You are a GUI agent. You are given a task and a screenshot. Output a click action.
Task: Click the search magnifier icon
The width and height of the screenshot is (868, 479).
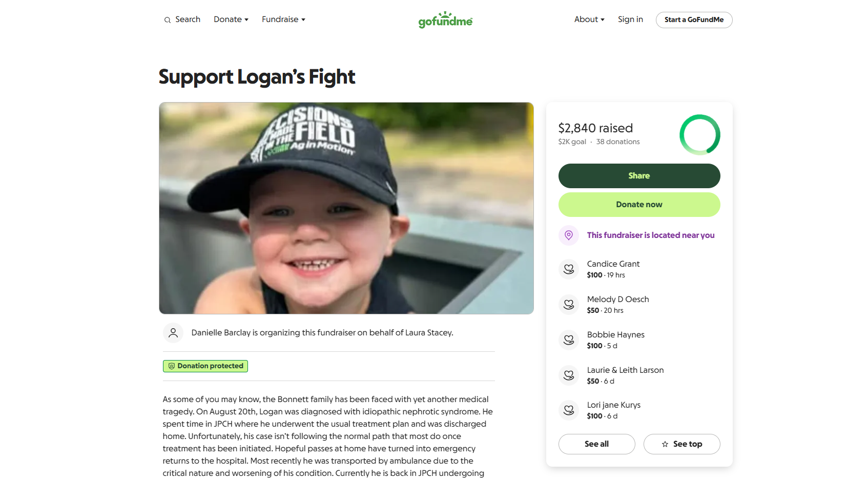[167, 20]
